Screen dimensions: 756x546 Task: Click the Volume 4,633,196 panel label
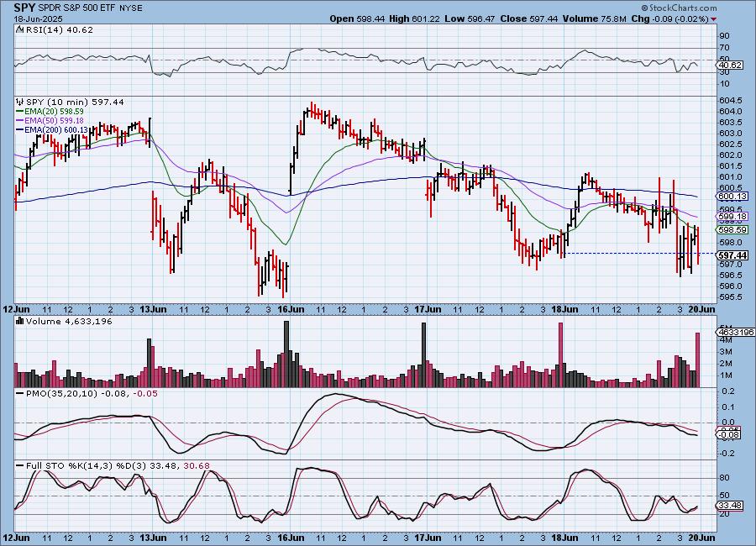(x=69, y=321)
